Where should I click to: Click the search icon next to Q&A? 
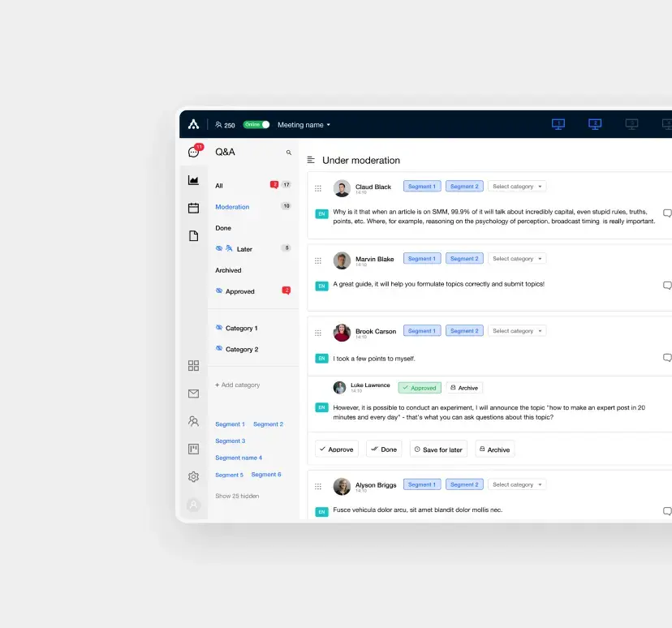tap(289, 153)
